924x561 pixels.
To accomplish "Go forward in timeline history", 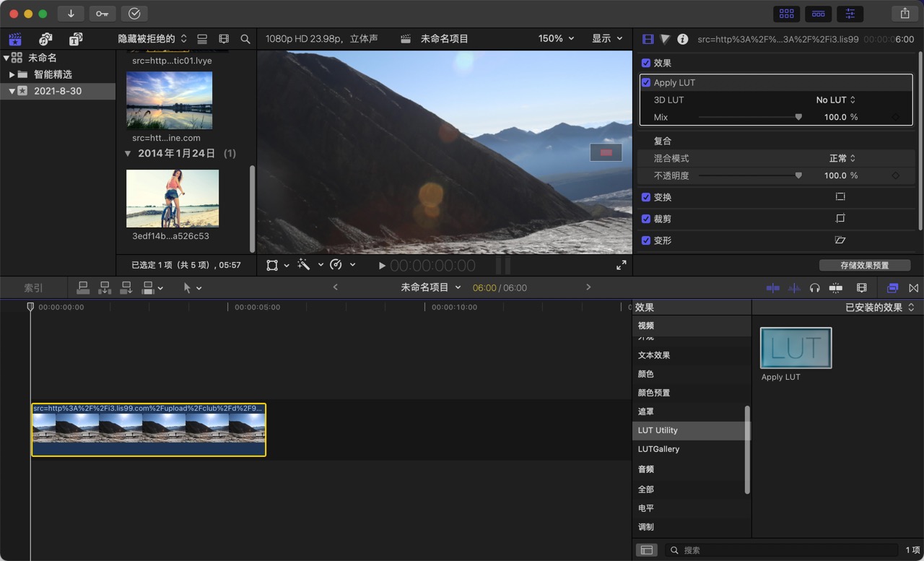I will [x=588, y=287].
